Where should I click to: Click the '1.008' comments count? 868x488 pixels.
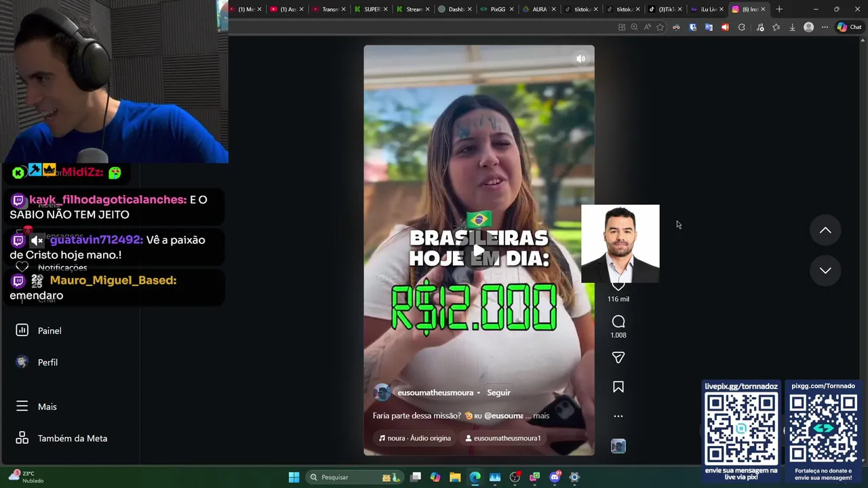(618, 335)
